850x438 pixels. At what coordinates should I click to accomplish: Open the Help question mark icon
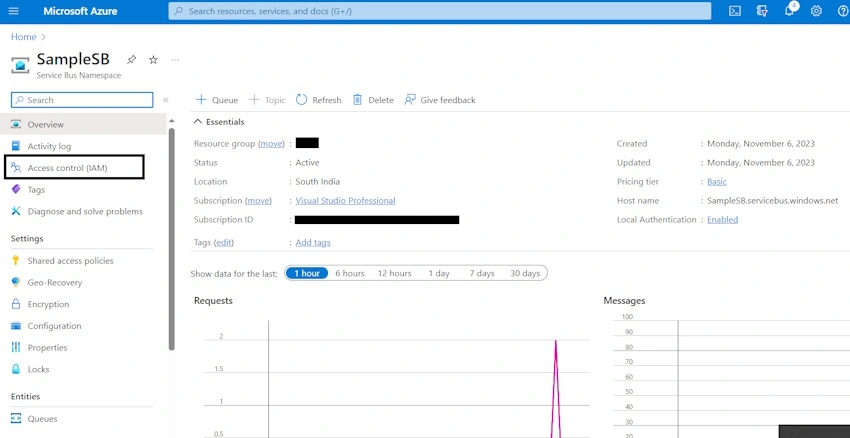click(842, 11)
